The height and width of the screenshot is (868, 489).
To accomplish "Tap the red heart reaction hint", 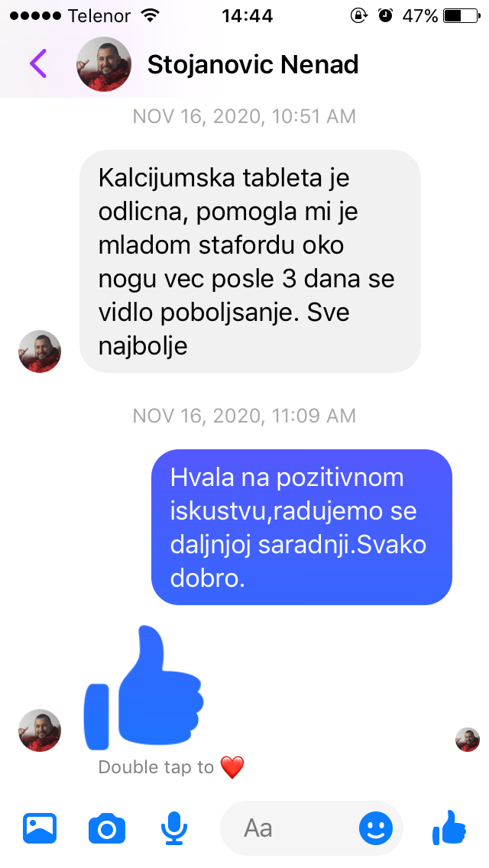I will pyautogui.click(x=232, y=768).
